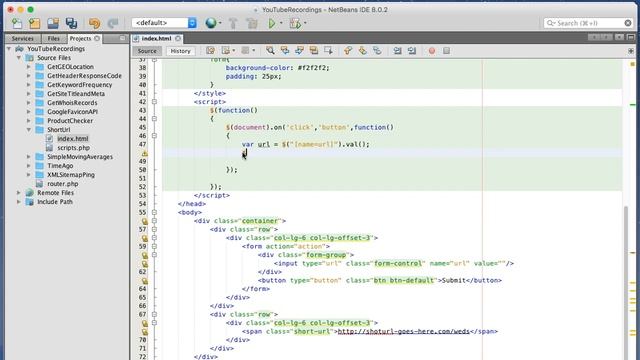Close the index.html editor tab
This screenshot has height=360, width=640.
pos(178,38)
